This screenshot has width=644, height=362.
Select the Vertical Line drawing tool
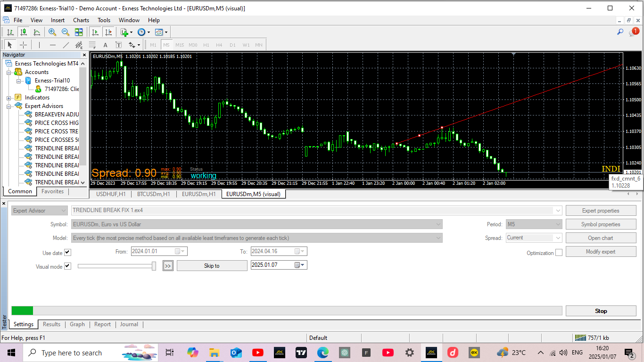pyautogui.click(x=39, y=45)
